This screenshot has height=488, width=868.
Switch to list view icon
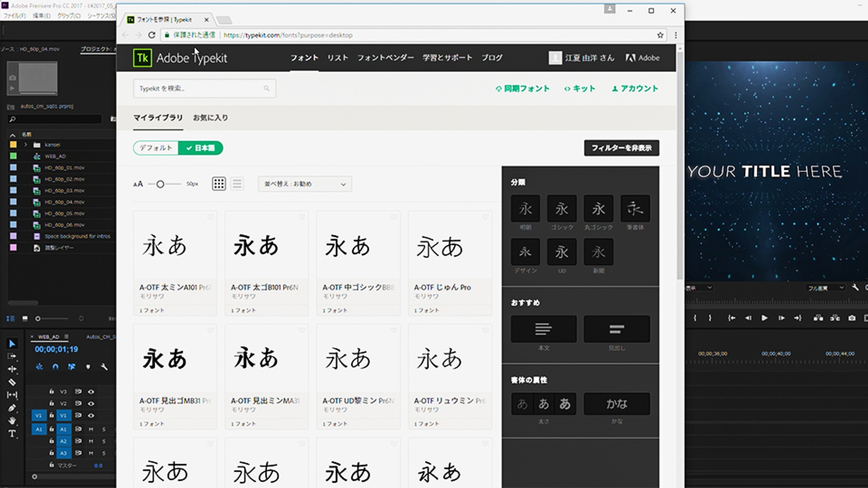tap(237, 184)
